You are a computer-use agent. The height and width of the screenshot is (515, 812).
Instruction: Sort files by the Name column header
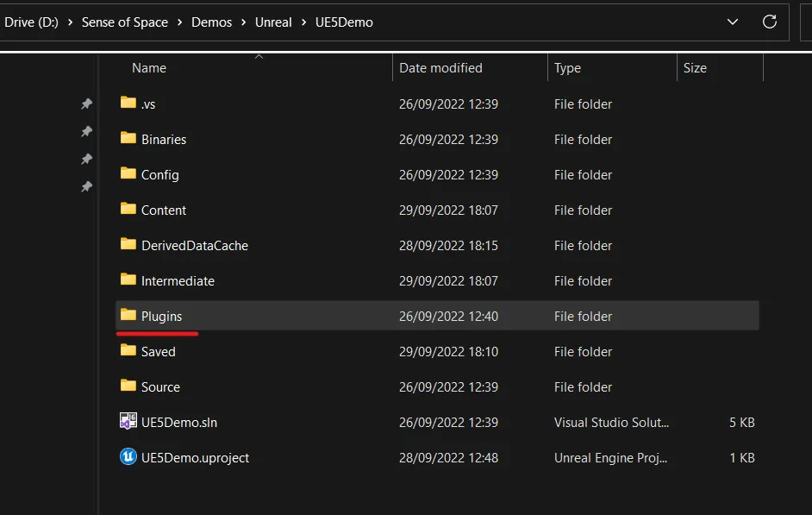[149, 68]
